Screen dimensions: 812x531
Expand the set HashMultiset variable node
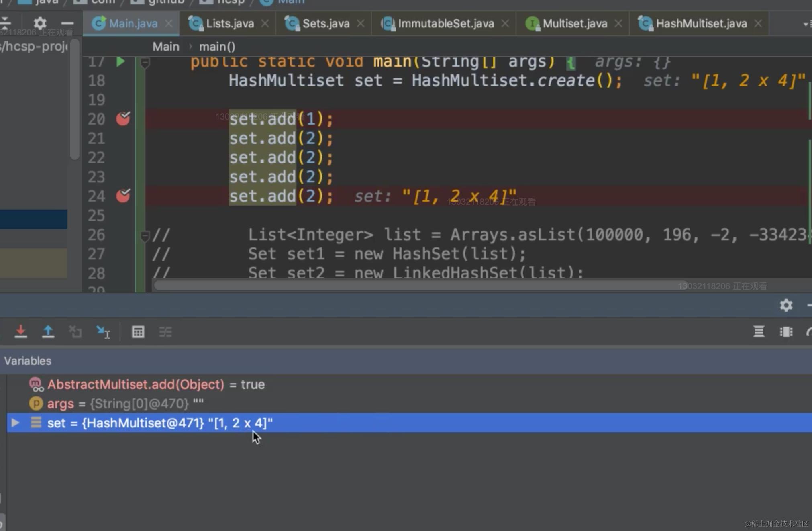pyautogui.click(x=15, y=423)
